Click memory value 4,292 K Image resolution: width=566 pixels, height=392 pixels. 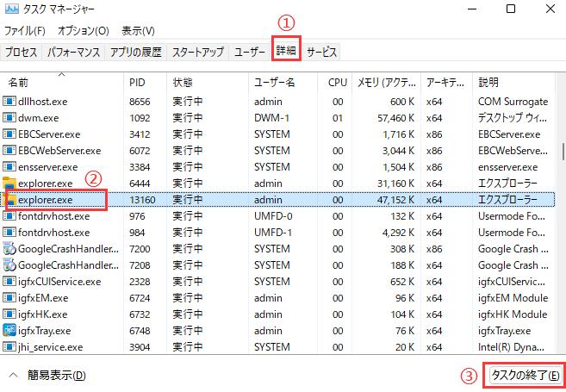tap(399, 233)
